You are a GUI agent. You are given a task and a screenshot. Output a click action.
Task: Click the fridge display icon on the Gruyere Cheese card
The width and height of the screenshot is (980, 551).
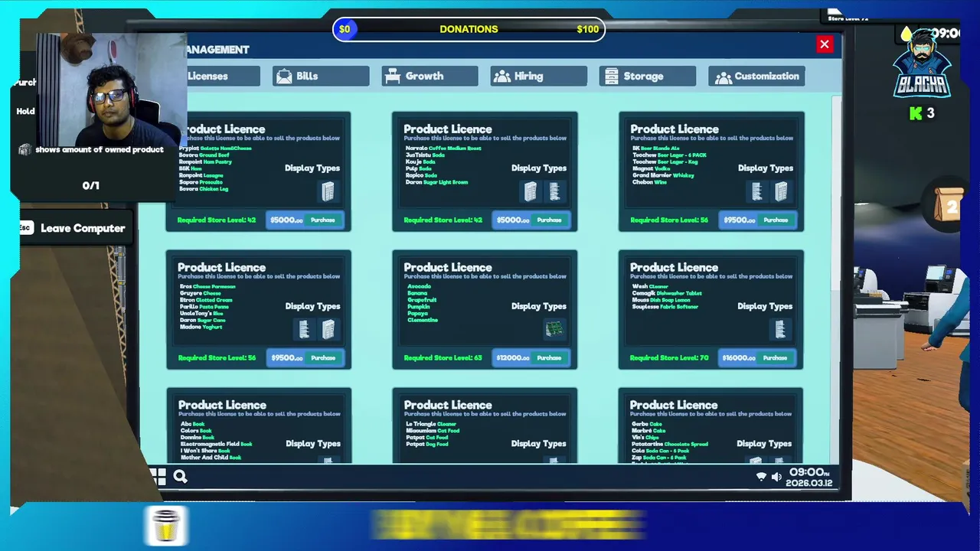328,329
